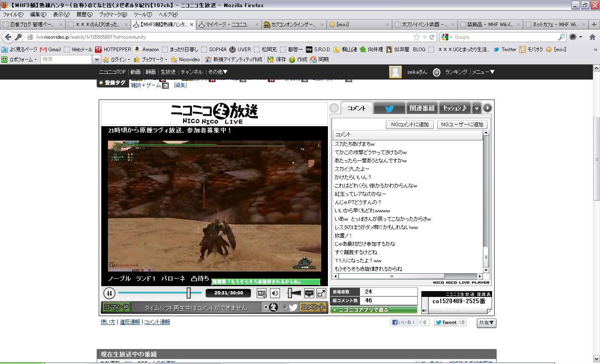Image resolution: width=600 pixels, height=364 pixels.
Task: Expand the ニコニコアプリで遊ぶ bar
Action: coord(374,310)
